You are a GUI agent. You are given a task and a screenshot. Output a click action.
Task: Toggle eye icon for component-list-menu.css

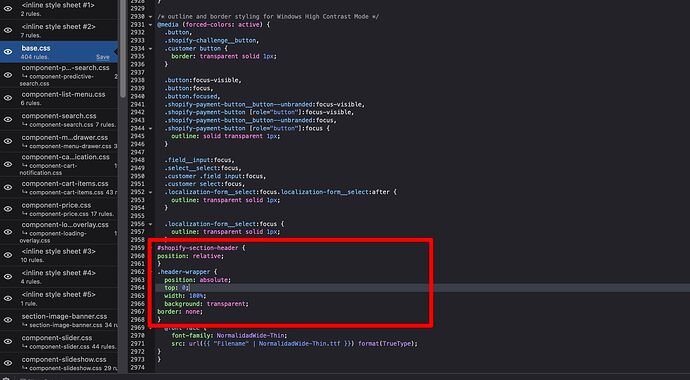point(8,98)
